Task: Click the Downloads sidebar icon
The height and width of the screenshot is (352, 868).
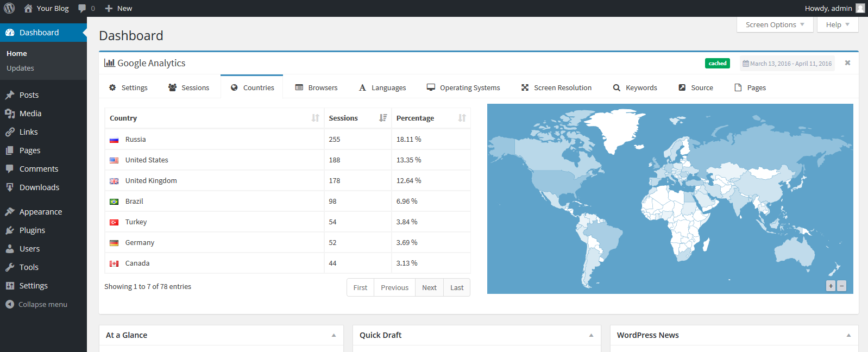Action: pos(10,187)
